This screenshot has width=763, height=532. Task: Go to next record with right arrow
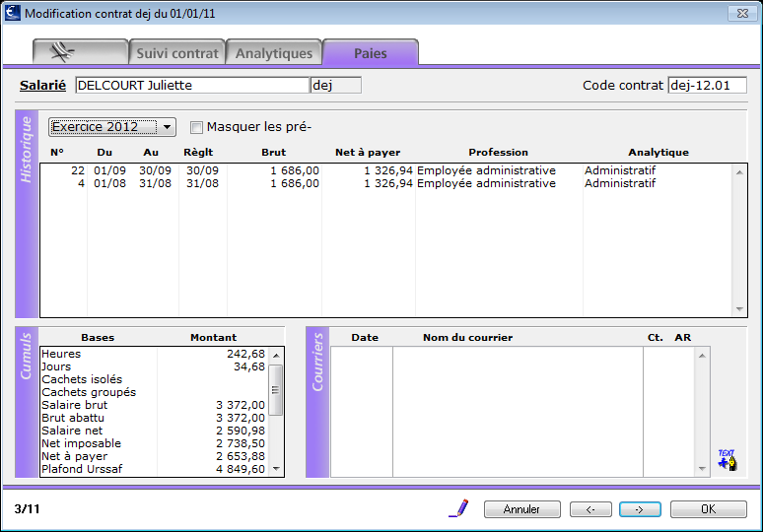[640, 509]
